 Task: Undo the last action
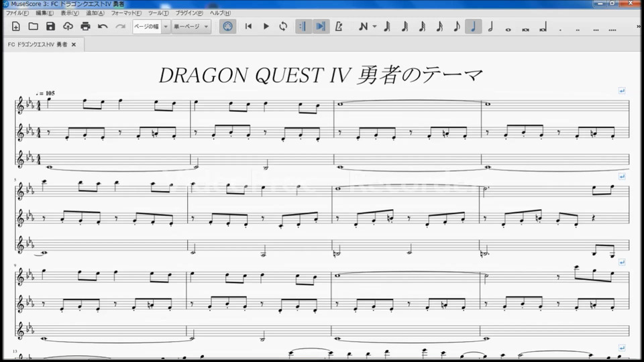103,27
